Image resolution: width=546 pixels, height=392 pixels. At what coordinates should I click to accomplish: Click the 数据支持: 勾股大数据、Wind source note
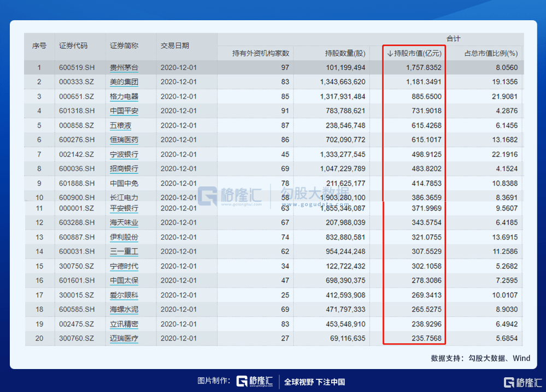tap(480, 358)
